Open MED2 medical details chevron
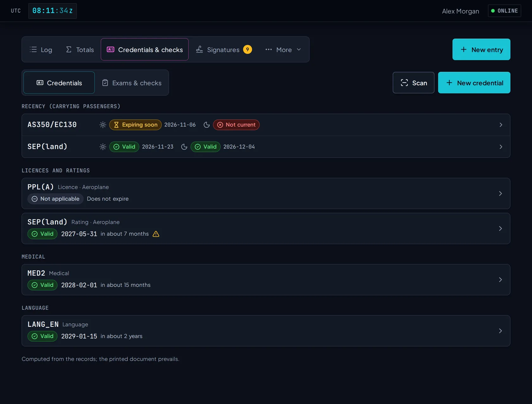 (x=500, y=280)
